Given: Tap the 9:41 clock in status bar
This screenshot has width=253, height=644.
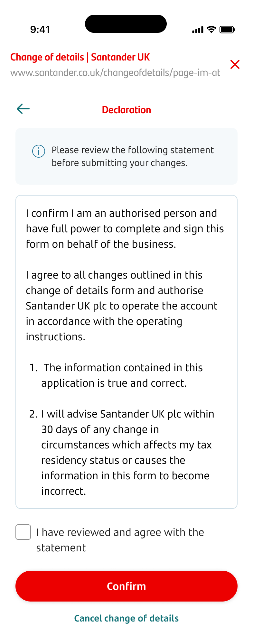Looking at the screenshot, I should [x=40, y=30].
